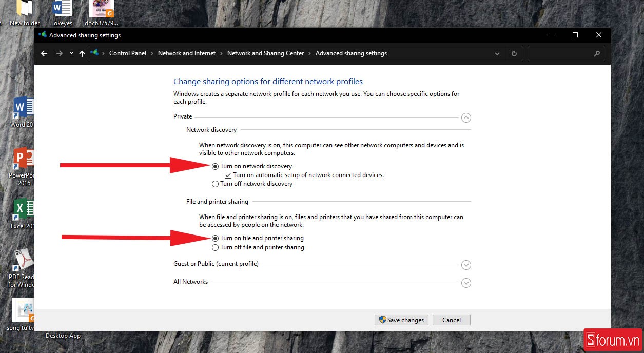Select Turn on network discovery
This screenshot has width=644, height=353.
point(215,166)
